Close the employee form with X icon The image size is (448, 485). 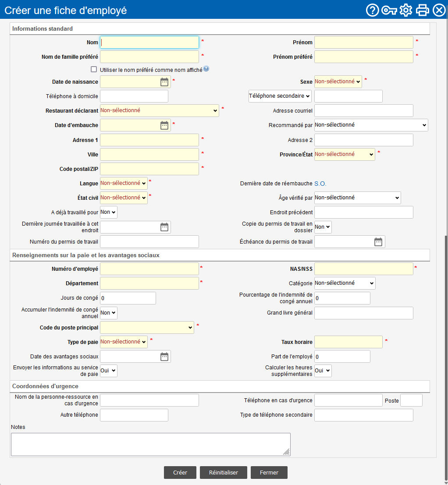(x=439, y=10)
